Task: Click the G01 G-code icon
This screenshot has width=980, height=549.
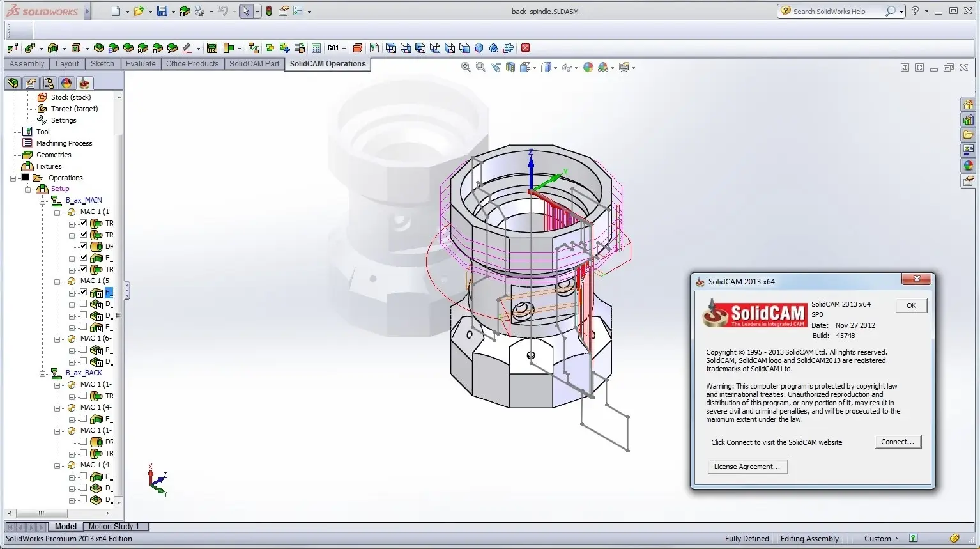Action: click(333, 48)
